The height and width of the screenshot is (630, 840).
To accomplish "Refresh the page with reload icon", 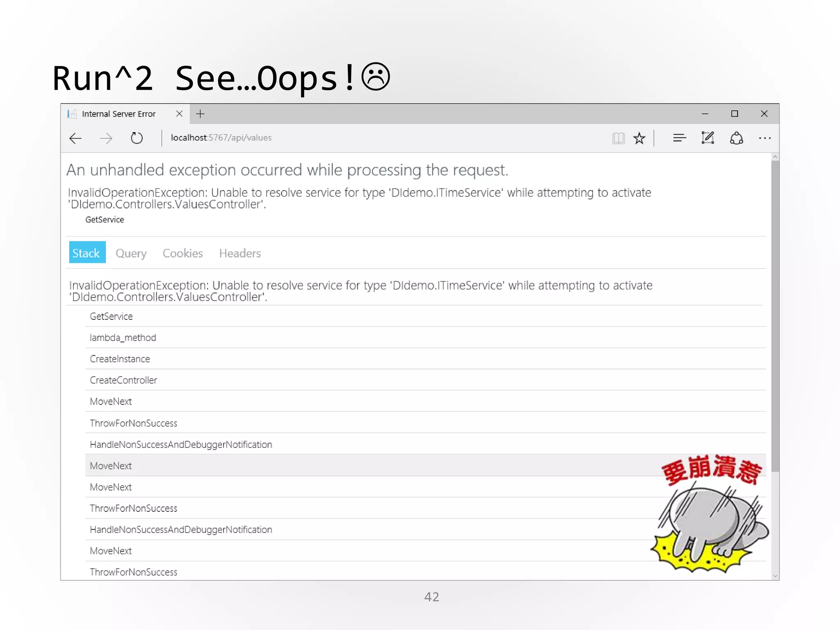I will pos(137,138).
